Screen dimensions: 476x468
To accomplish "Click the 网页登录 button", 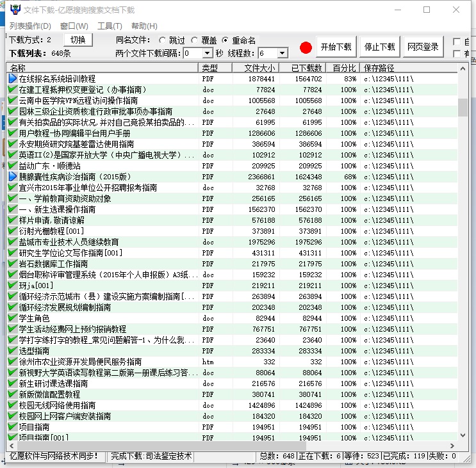I will coord(423,47).
